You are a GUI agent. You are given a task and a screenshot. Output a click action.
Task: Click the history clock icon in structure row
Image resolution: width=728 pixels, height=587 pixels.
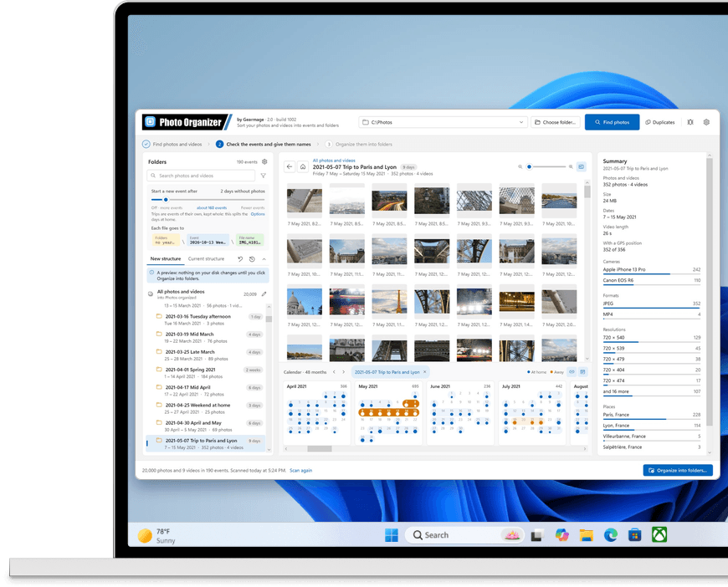pyautogui.click(x=252, y=259)
